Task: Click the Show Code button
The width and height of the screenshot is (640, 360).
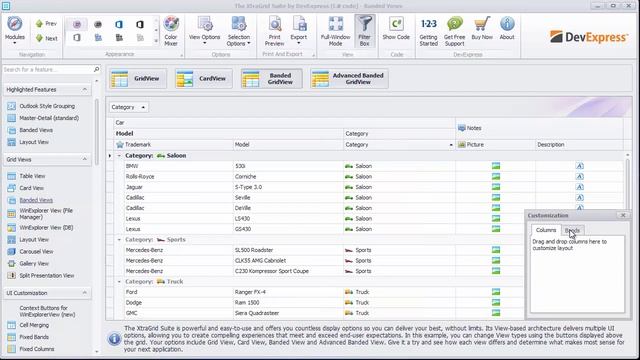Action: tap(396, 29)
